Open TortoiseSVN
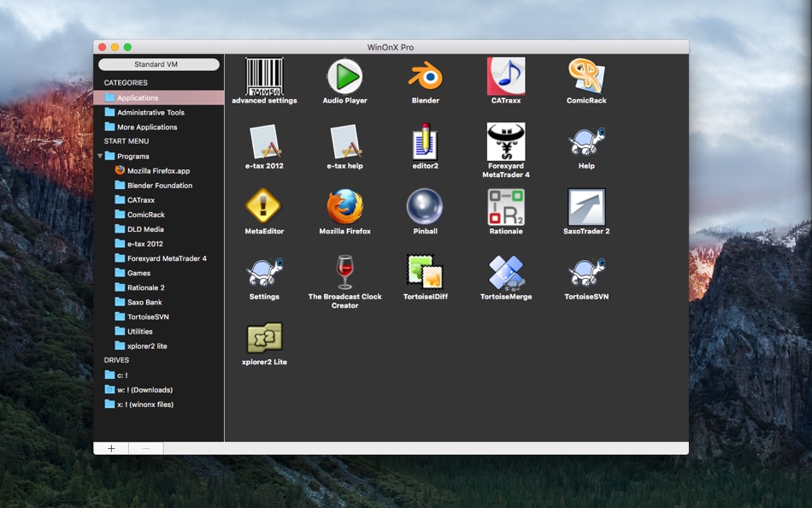This screenshot has width=812, height=508. tap(585, 272)
